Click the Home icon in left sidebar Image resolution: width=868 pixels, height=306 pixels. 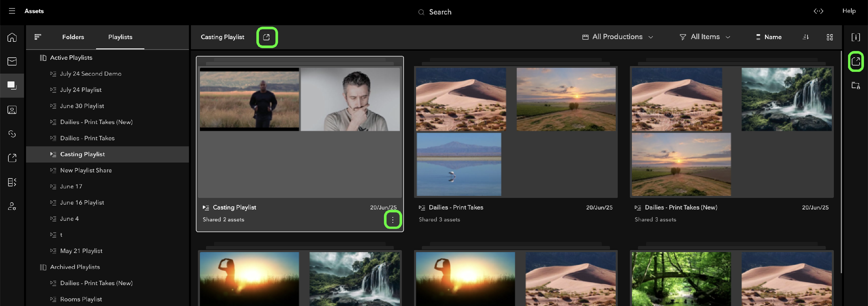pos(12,37)
